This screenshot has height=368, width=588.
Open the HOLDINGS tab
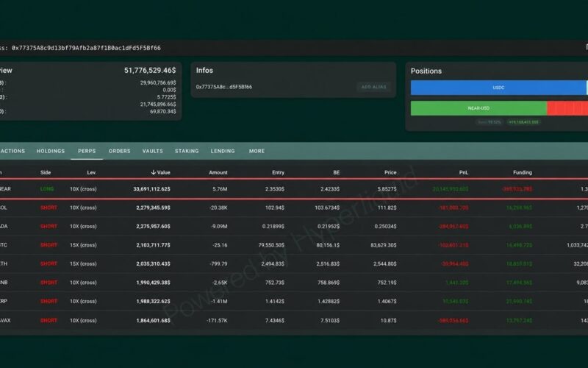51,151
